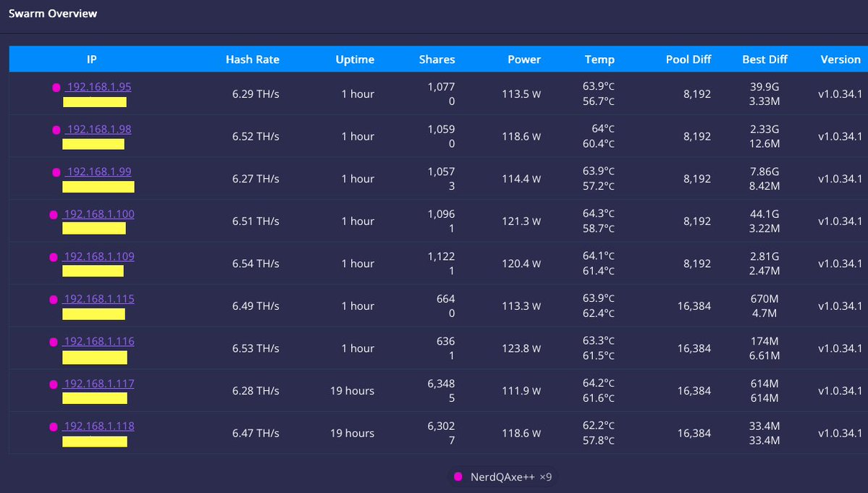The height and width of the screenshot is (493, 868).
Task: Click shares value 6,348
Action: point(441,384)
